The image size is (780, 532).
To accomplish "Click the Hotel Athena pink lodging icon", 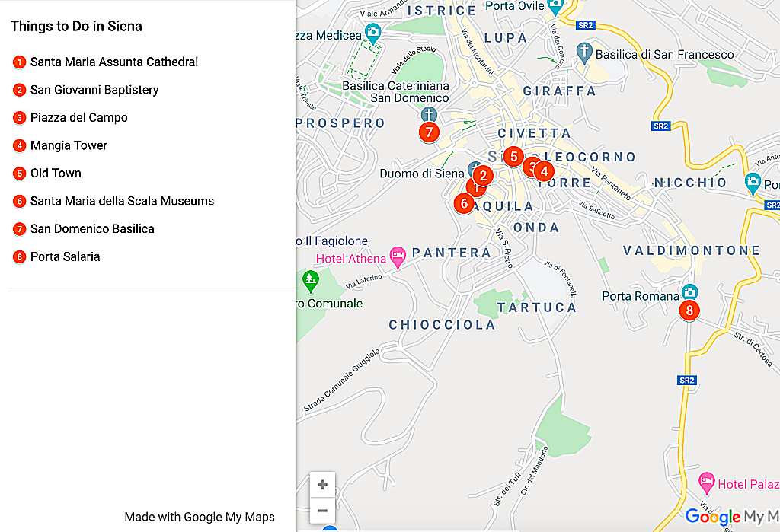I will point(398,257).
